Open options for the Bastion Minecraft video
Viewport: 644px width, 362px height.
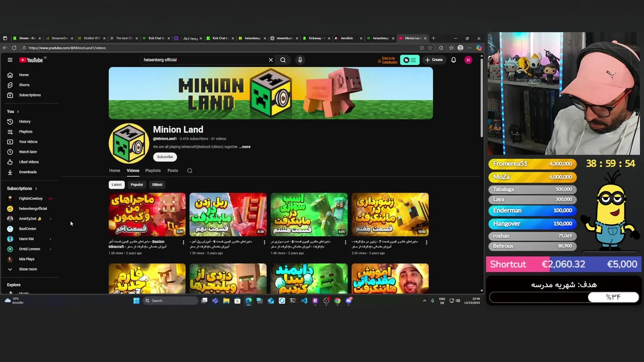pos(183,242)
